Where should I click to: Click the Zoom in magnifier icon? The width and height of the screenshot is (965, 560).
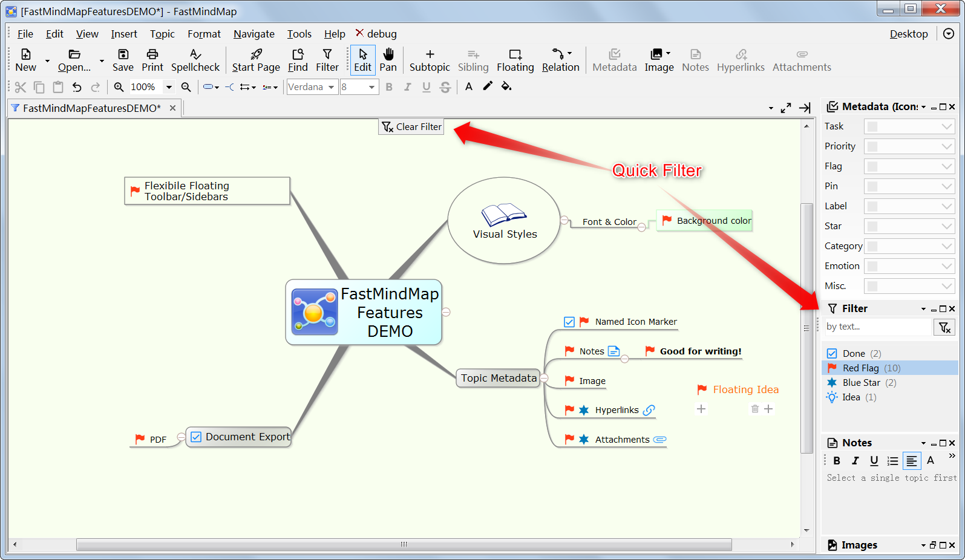(119, 87)
